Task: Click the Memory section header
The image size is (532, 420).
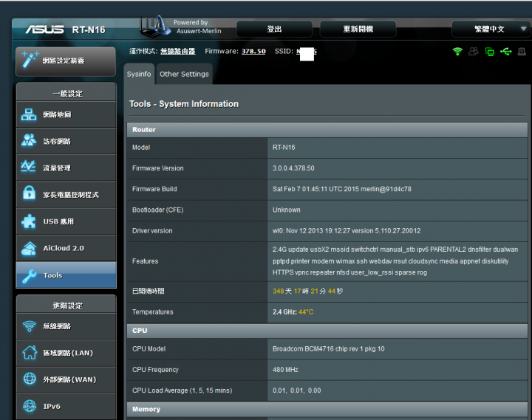Action: pyautogui.click(x=327, y=409)
